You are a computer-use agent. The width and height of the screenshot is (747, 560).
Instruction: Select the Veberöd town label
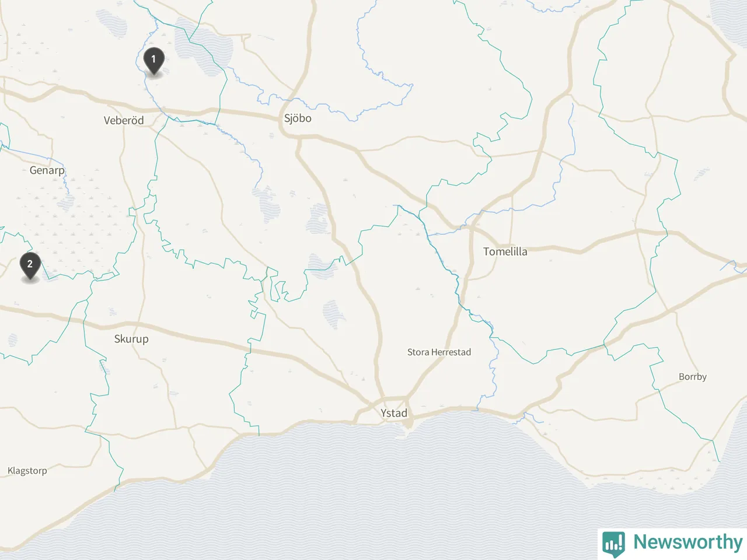point(124,120)
